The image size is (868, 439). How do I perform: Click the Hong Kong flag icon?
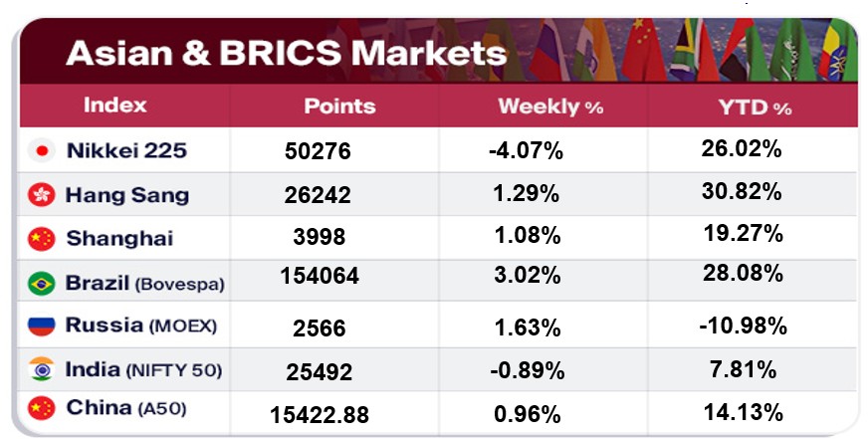pyautogui.click(x=43, y=196)
